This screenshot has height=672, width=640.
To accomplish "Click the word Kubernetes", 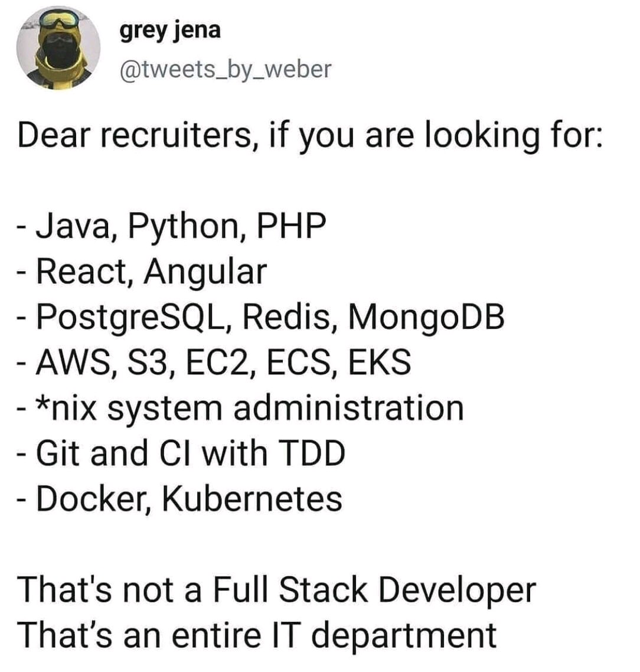I will [x=252, y=498].
